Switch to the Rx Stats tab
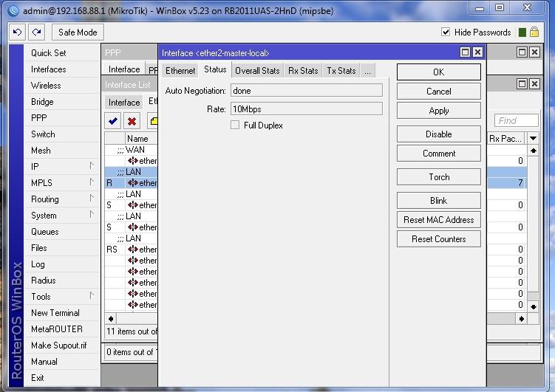Image resolution: width=555 pixels, height=392 pixels. (x=303, y=71)
